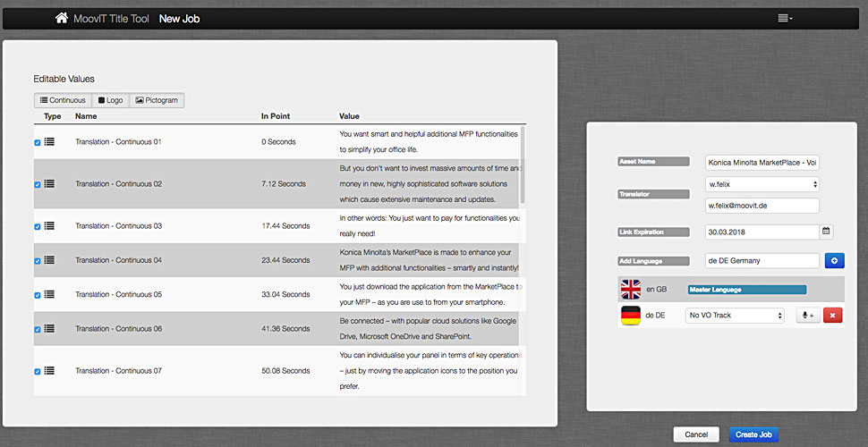Image resolution: width=868 pixels, height=447 pixels.
Task: Click list type icon of Continuous 06 row
Action: tap(48, 329)
